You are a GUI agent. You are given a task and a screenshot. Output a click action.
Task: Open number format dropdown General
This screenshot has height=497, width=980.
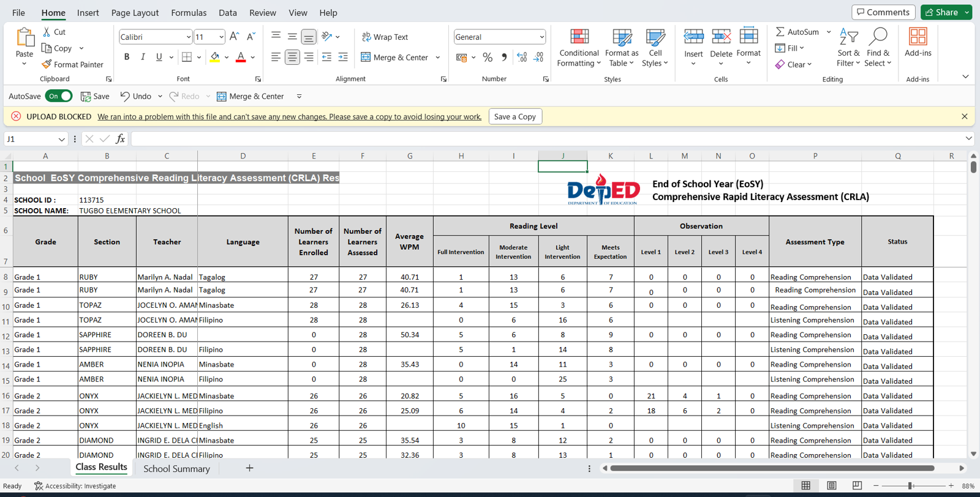point(541,37)
